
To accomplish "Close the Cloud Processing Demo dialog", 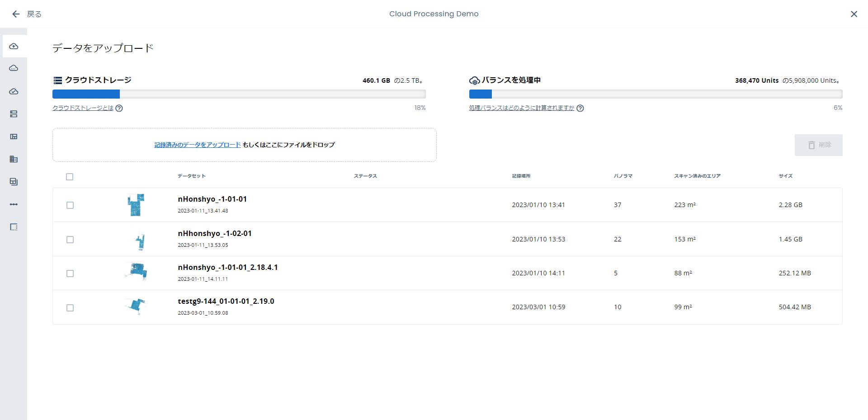I will 854,14.
